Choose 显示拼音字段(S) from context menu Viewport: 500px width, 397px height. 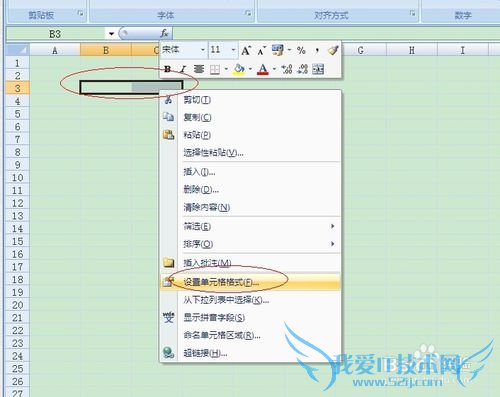click(251, 318)
